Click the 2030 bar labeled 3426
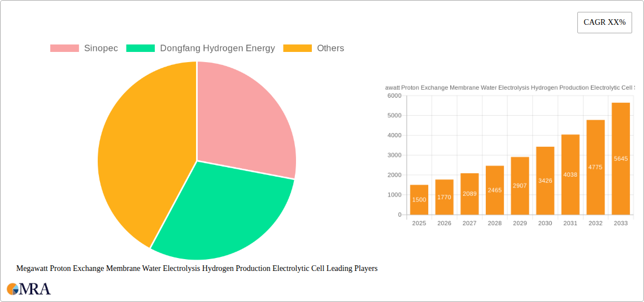The image size is (644, 302). (x=546, y=181)
